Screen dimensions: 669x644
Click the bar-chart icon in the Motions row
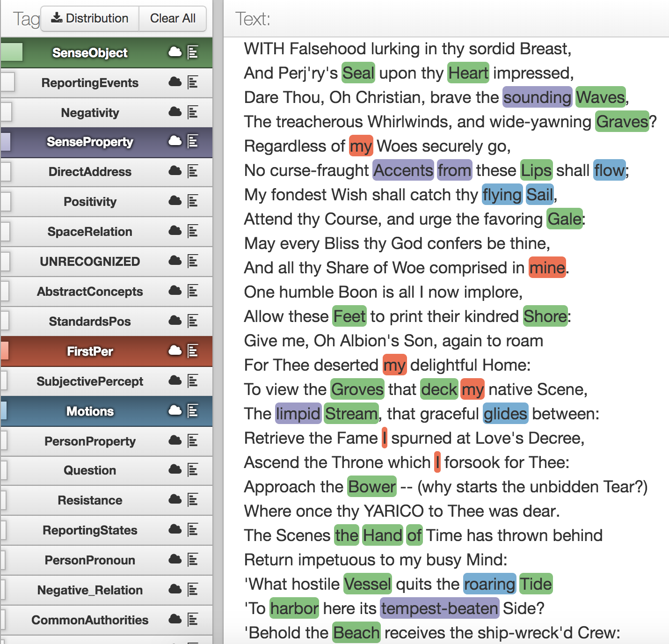[193, 411]
